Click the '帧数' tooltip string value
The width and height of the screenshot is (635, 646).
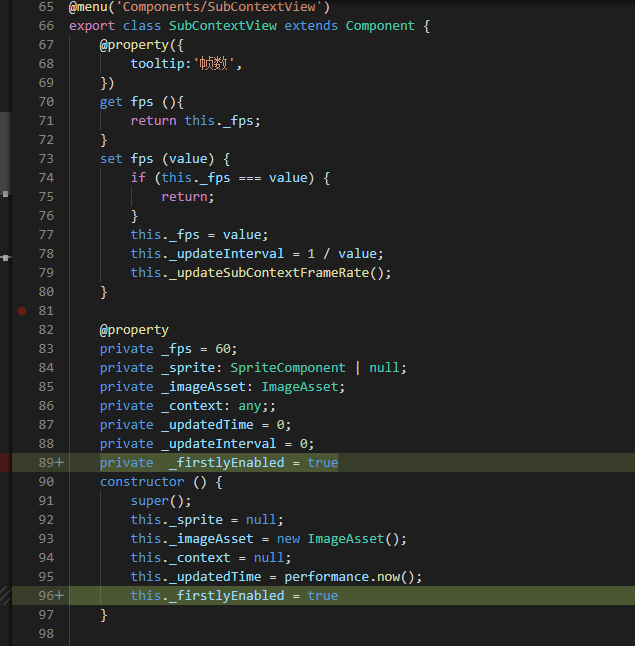tap(213, 64)
